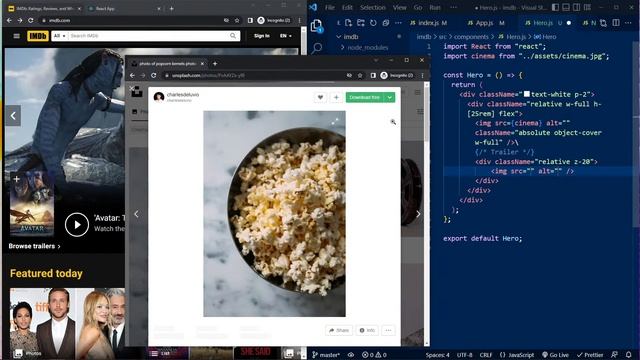Open the View menu in VS Code
The height and width of the screenshot is (360, 640).
coord(400,7)
